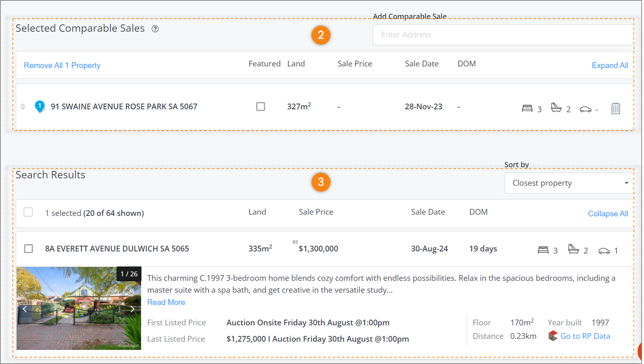Click the RP Data logo icon
This screenshot has height=364, width=644.
(x=553, y=336)
